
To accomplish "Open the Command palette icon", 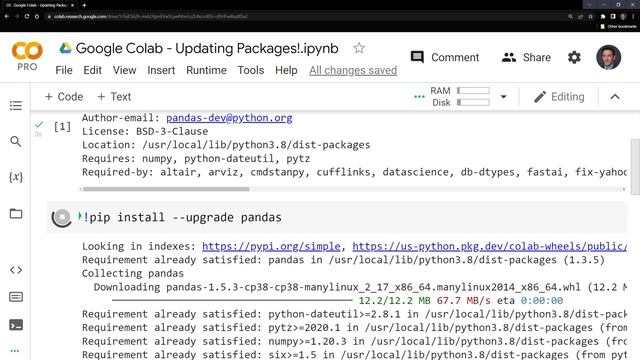I will 16,297.
